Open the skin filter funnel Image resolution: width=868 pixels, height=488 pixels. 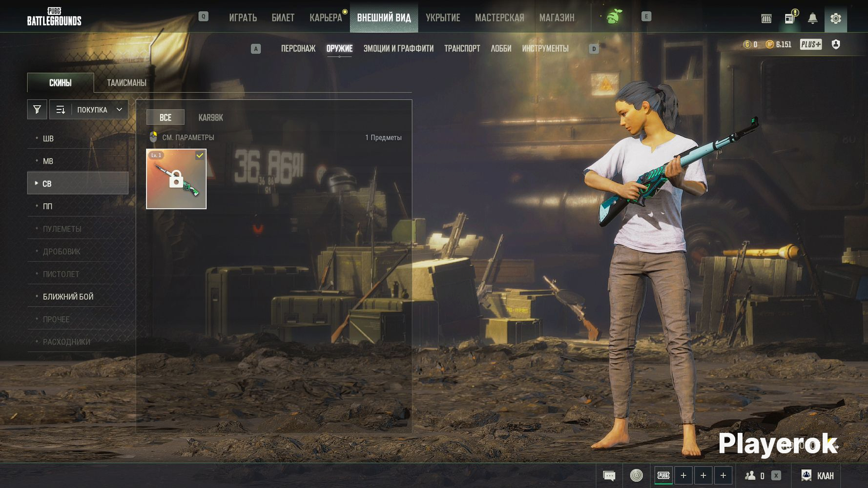point(37,110)
